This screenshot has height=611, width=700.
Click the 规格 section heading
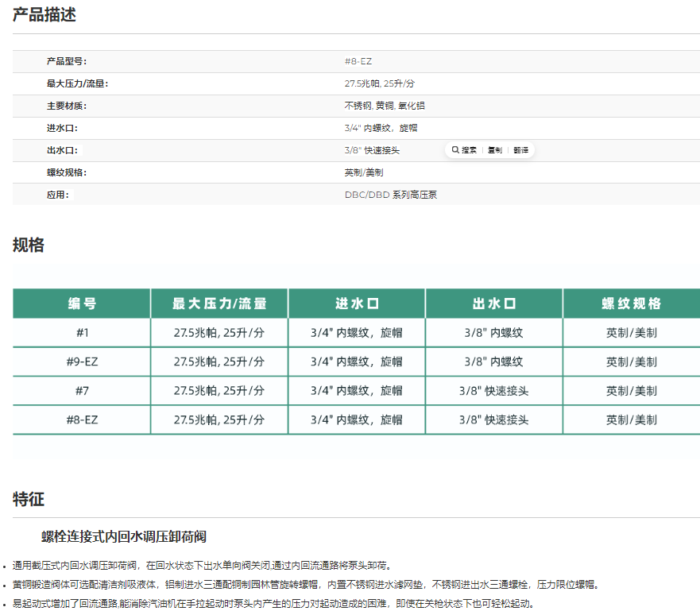point(29,246)
